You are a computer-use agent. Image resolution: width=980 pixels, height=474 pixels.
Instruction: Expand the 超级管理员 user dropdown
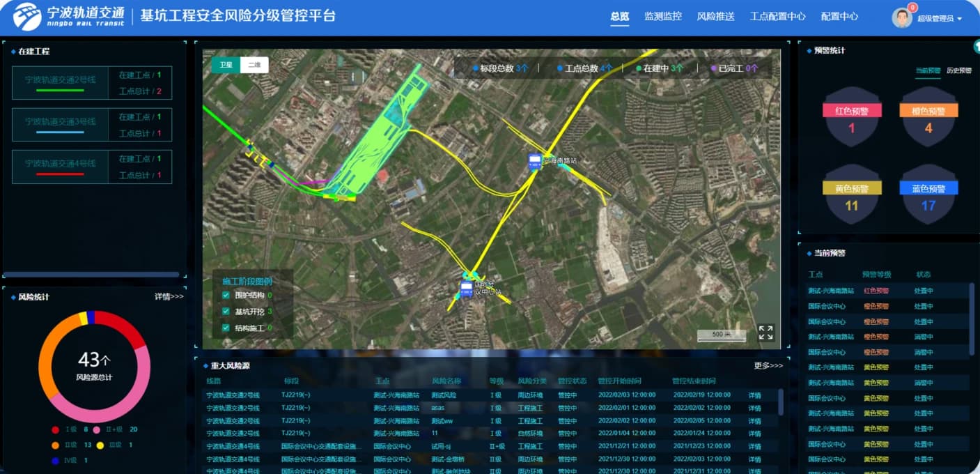(940, 19)
